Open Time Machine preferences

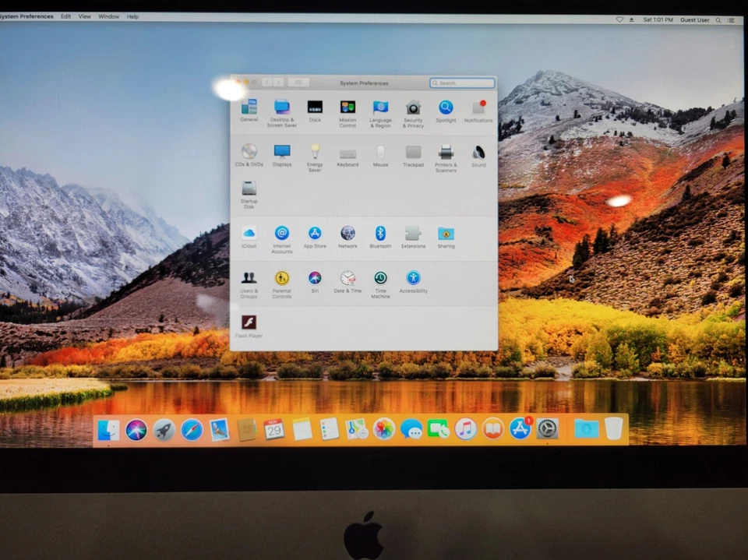click(380, 277)
